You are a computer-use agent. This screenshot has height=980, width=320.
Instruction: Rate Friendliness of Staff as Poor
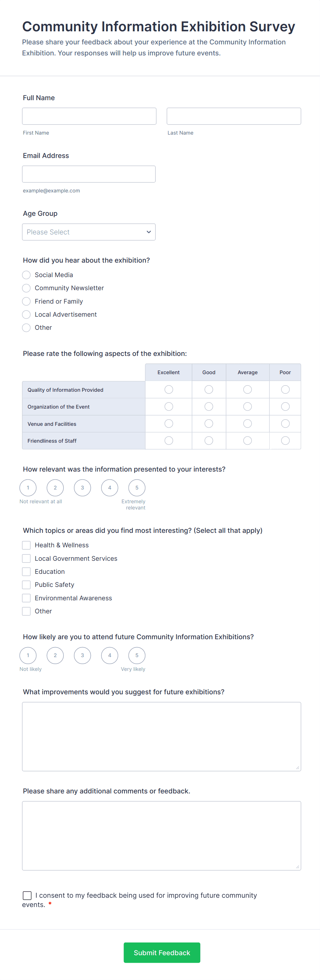(285, 441)
